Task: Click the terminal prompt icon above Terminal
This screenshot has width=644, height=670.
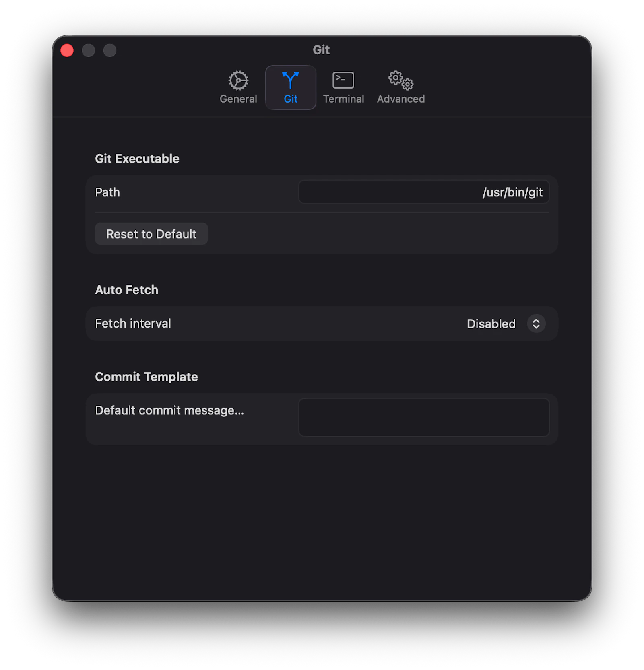Action: [343, 80]
